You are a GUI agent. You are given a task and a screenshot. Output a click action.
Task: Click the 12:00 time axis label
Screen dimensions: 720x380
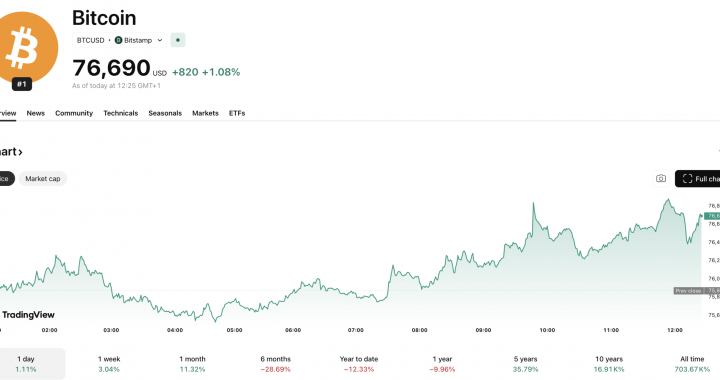[675, 330]
